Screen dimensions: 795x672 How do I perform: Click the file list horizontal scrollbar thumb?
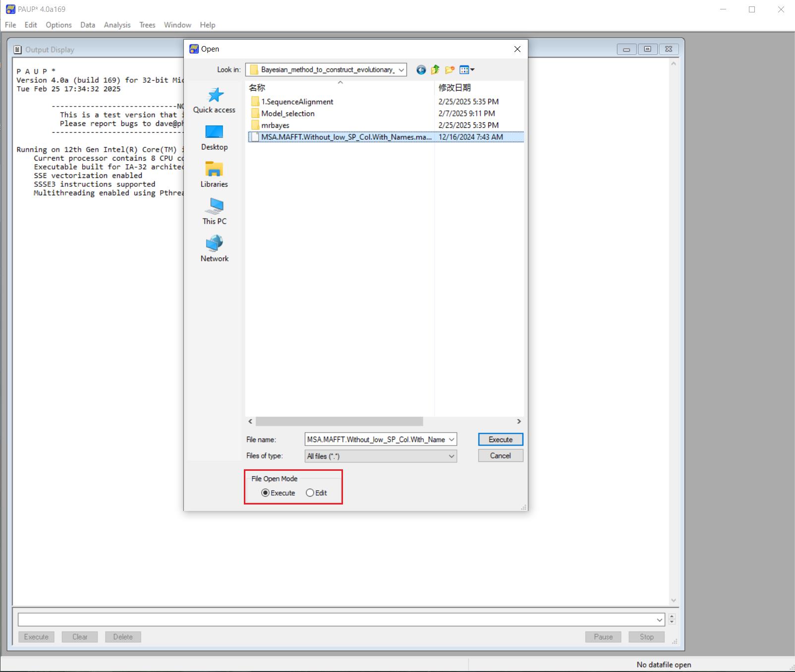[x=339, y=421]
